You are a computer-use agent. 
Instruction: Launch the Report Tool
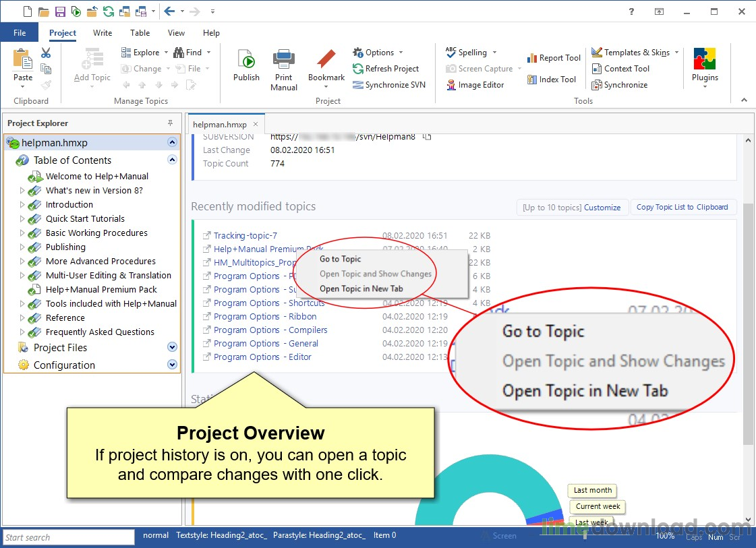tap(554, 58)
